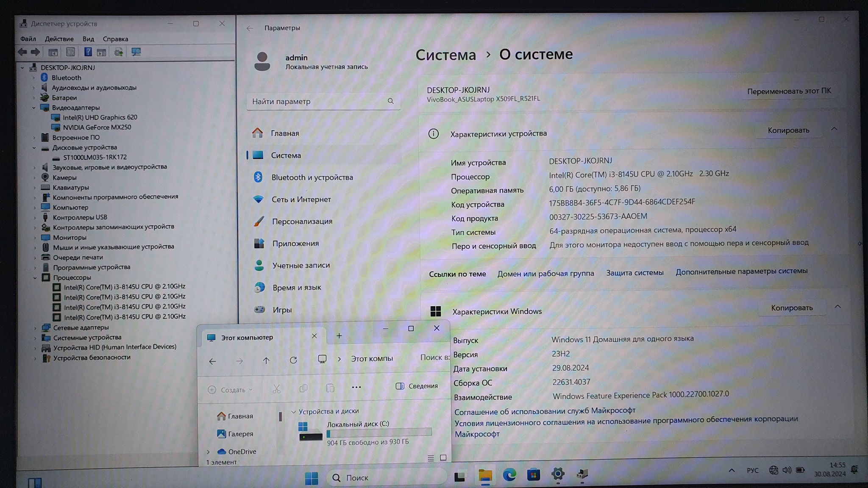The width and height of the screenshot is (868, 488).
Task: Click the Переименовать этот ПК button
Action: pyautogui.click(x=788, y=91)
